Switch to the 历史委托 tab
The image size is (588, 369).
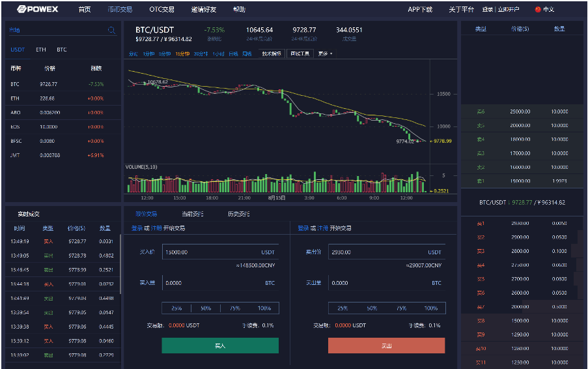[238, 214]
